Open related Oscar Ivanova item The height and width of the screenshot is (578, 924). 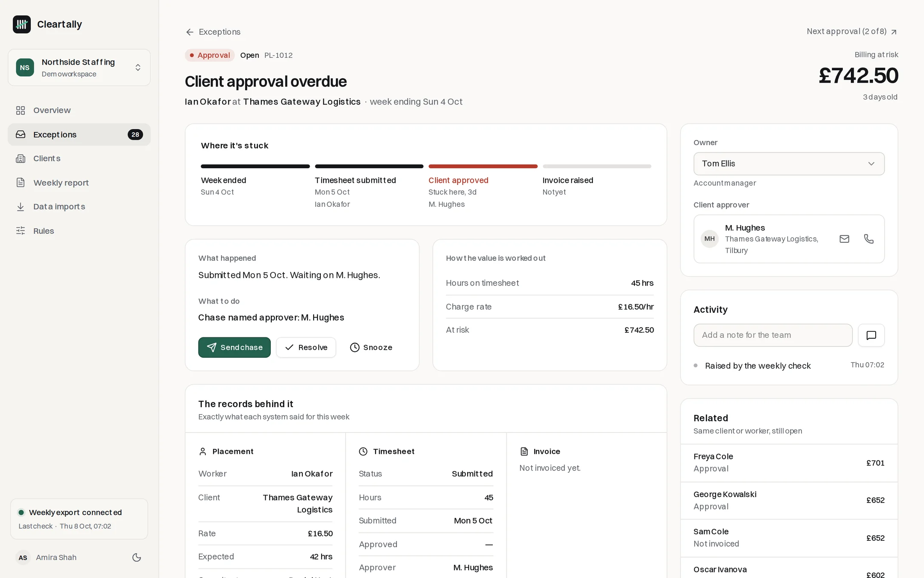click(x=789, y=569)
